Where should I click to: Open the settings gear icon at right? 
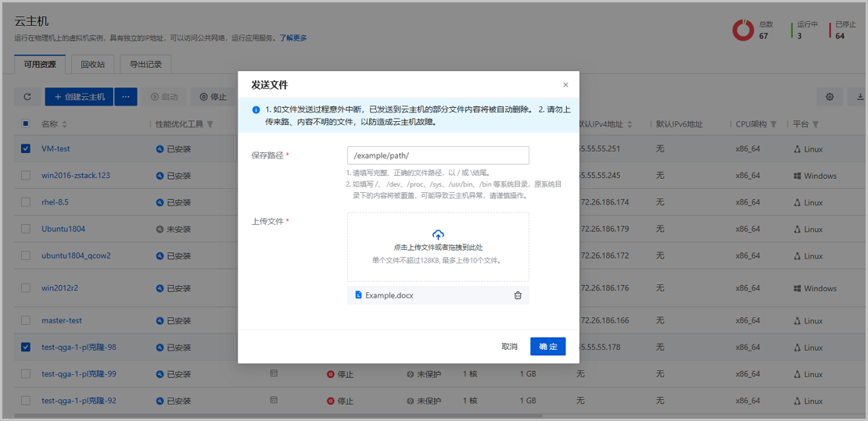[830, 97]
